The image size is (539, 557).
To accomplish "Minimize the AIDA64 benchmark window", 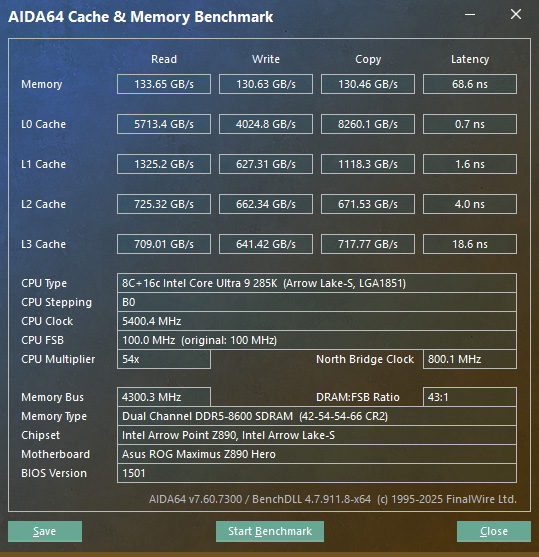I will click(470, 15).
